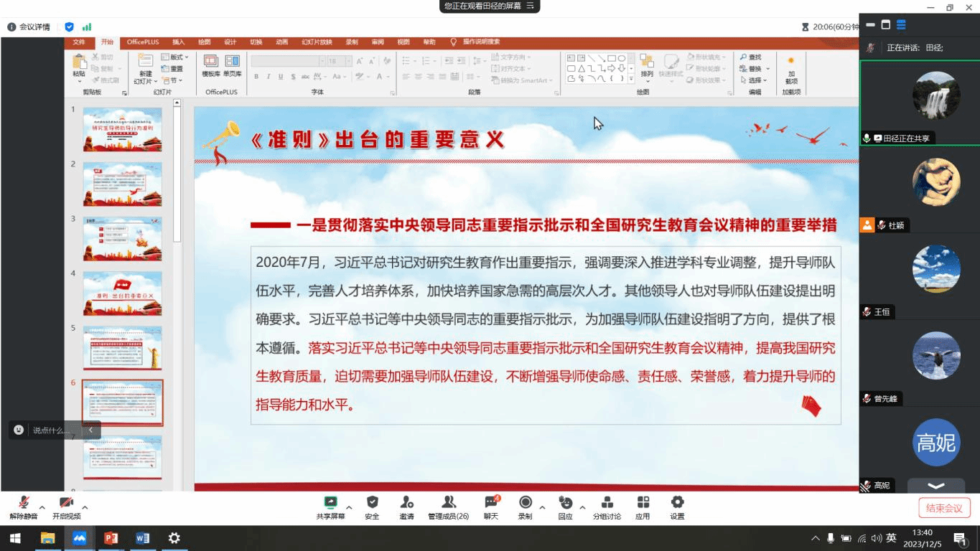Click the 结束会议 (End Meeting) button
This screenshot has height=551, width=980.
tap(944, 508)
